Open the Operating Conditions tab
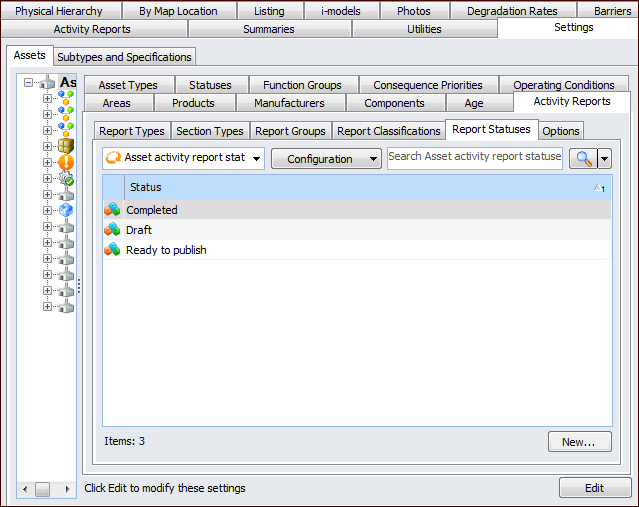 coord(564,85)
